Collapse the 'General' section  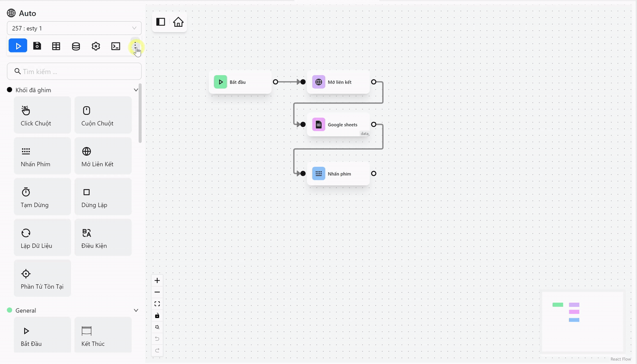(x=135, y=310)
